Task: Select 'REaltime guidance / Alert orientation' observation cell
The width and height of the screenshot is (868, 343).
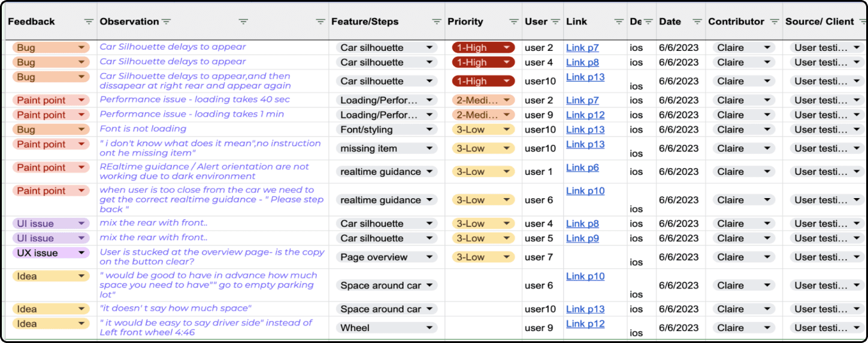Action: pos(213,171)
